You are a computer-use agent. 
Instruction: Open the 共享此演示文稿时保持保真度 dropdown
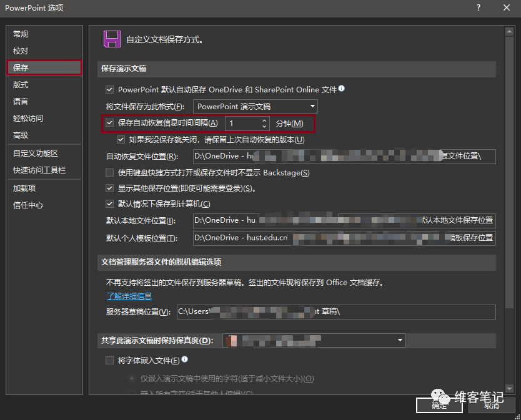(314, 340)
